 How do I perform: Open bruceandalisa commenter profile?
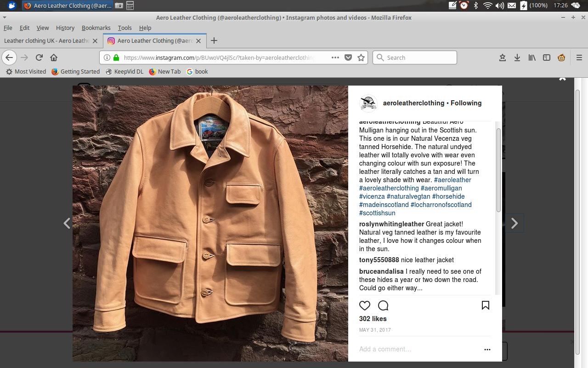pyautogui.click(x=381, y=271)
